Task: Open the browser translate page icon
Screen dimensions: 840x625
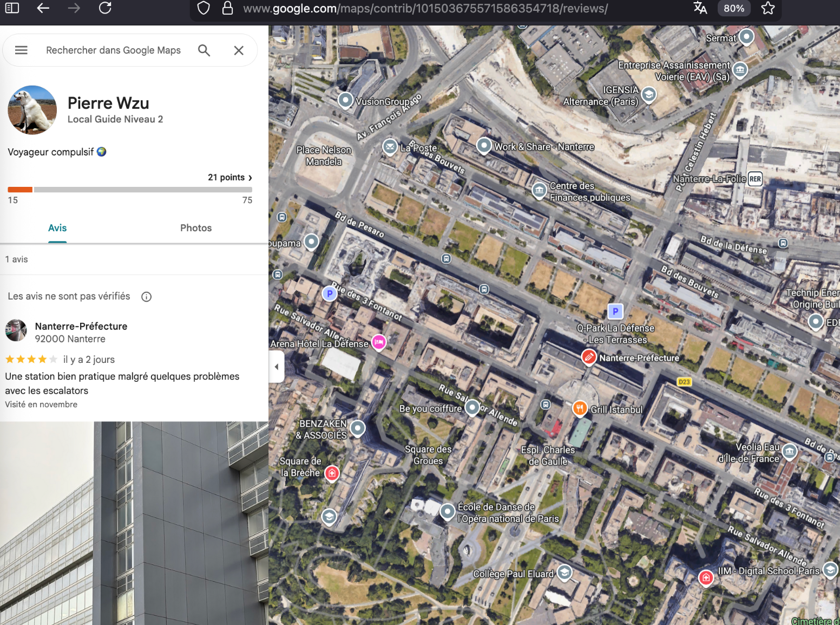Action: pyautogui.click(x=700, y=8)
